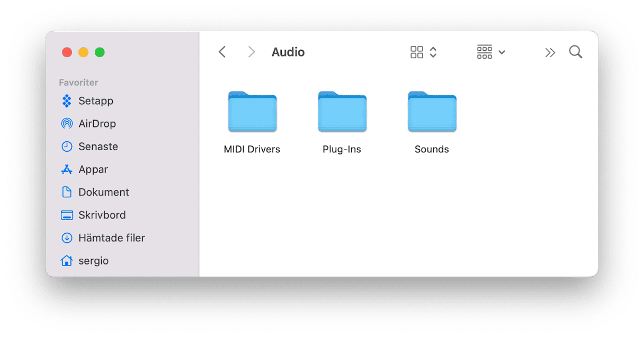The height and width of the screenshot is (337, 644).
Task: Select the Senaste clock icon
Action: (x=67, y=147)
